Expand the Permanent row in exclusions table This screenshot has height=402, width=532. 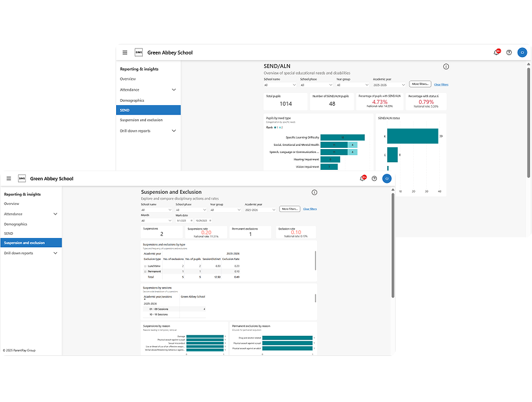(x=145, y=272)
